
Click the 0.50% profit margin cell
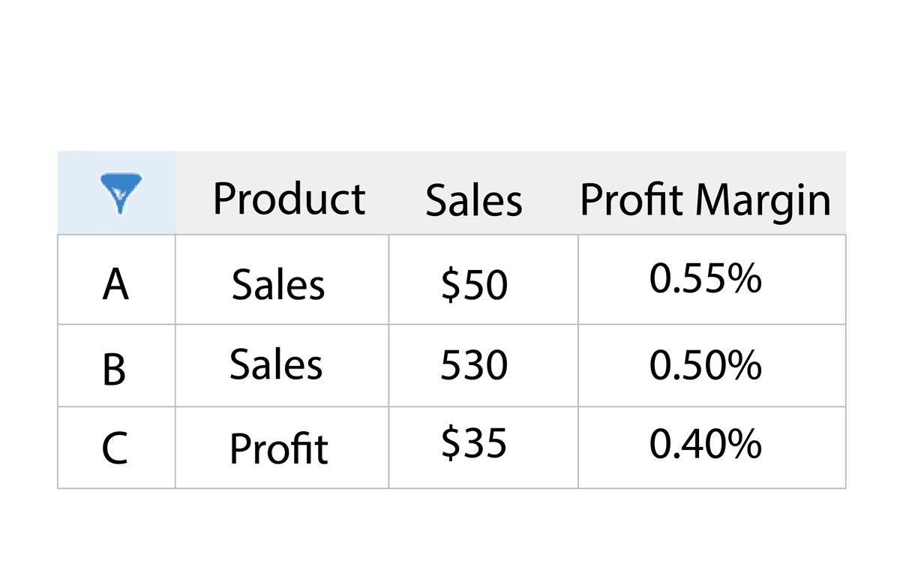(x=705, y=365)
